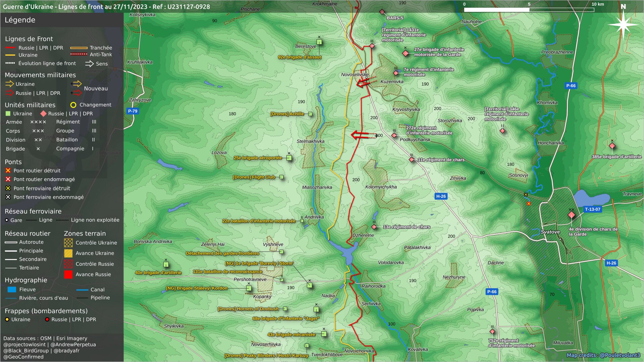
Task: Click the Fleuve blue legend swatch
Action: (12, 289)
